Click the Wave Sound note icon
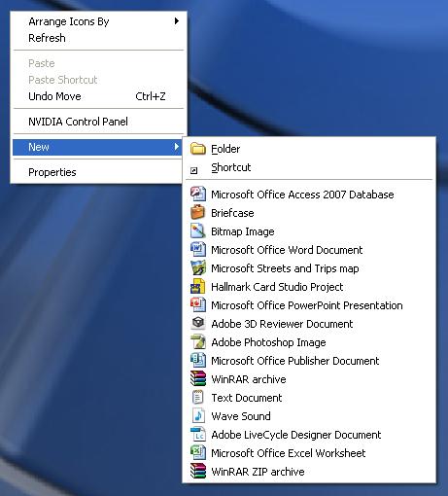The height and width of the screenshot is (496, 448). click(x=198, y=415)
